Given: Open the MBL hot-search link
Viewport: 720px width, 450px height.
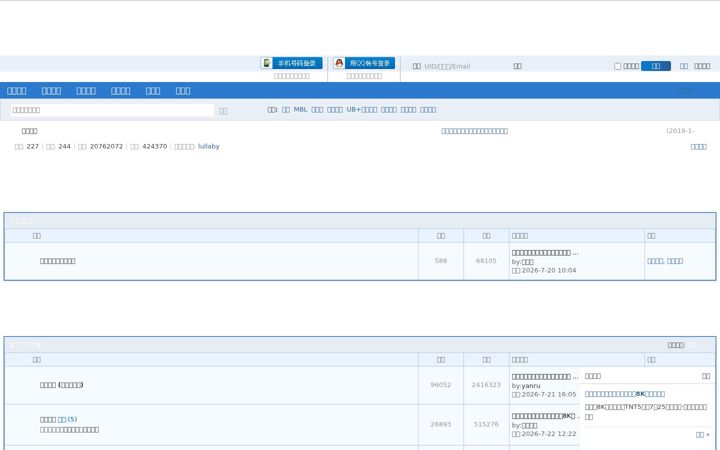Looking at the screenshot, I should point(300,110).
